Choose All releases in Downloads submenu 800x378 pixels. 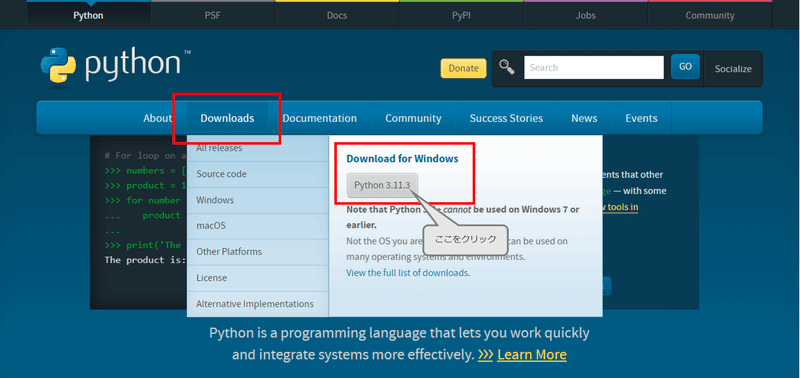tap(258, 148)
